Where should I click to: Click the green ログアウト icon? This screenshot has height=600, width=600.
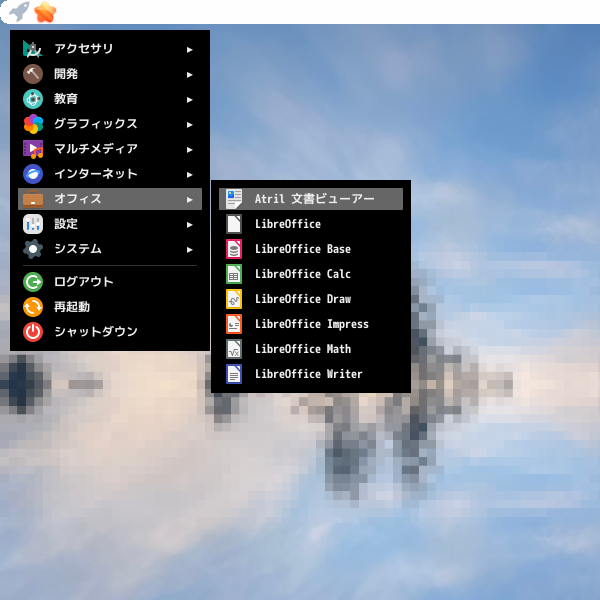[x=33, y=282]
